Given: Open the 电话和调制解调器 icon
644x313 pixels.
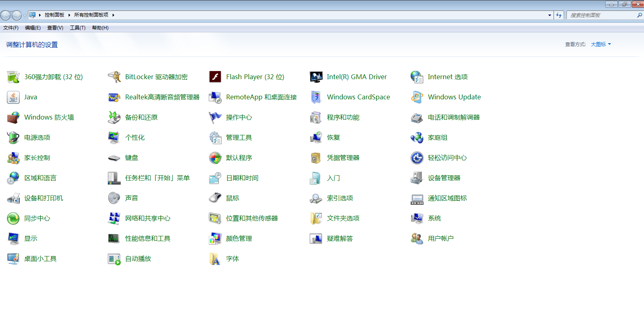Looking at the screenshot, I should click(x=417, y=117).
